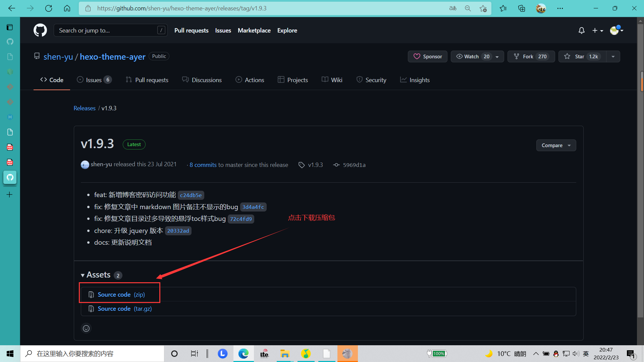Image resolution: width=644 pixels, height=362 pixels.
Task: Show hidden system tray icons chevron
Action: coord(536,354)
